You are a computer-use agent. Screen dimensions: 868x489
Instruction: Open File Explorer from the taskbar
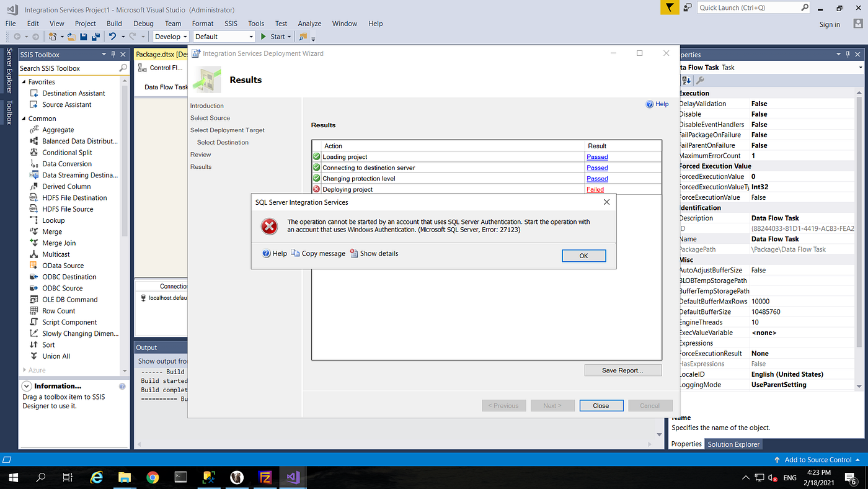coord(125,477)
